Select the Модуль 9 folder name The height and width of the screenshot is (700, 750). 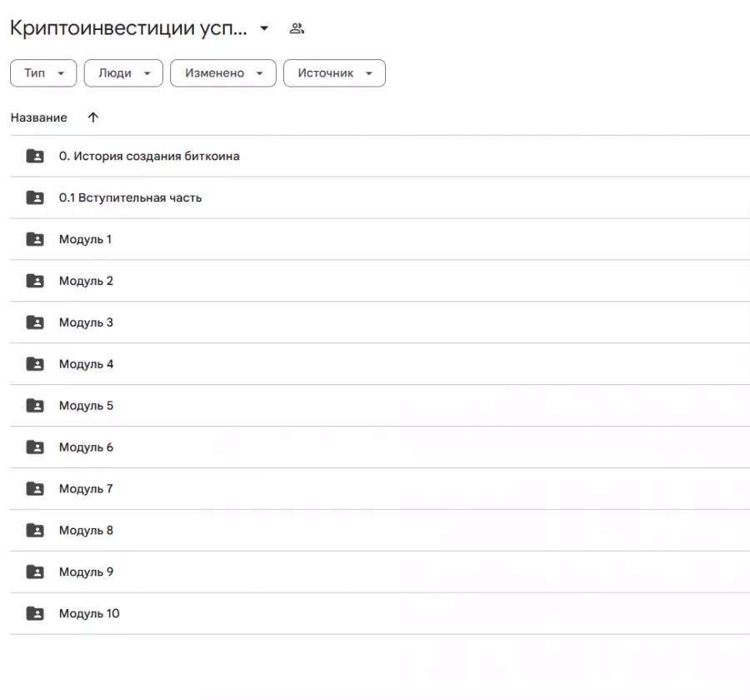click(x=86, y=572)
